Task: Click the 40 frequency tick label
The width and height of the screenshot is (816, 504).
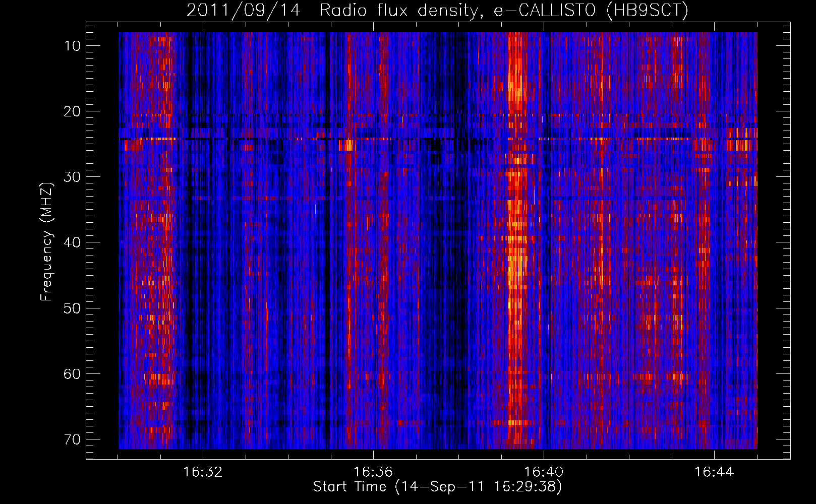Action: click(x=72, y=242)
